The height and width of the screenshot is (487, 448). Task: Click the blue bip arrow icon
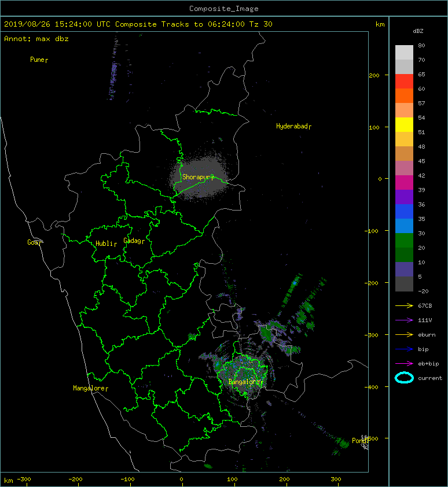pos(404,349)
